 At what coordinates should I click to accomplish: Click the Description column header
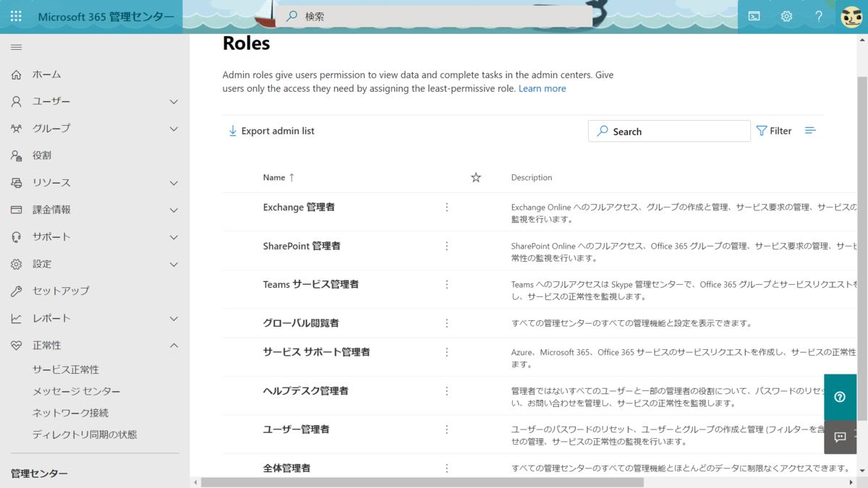532,177
